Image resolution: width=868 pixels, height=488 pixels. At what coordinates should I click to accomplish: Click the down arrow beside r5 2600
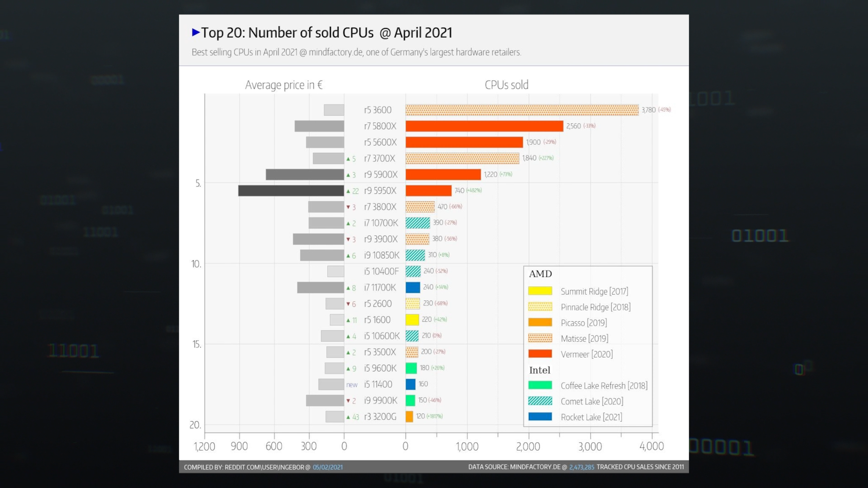[348, 304]
